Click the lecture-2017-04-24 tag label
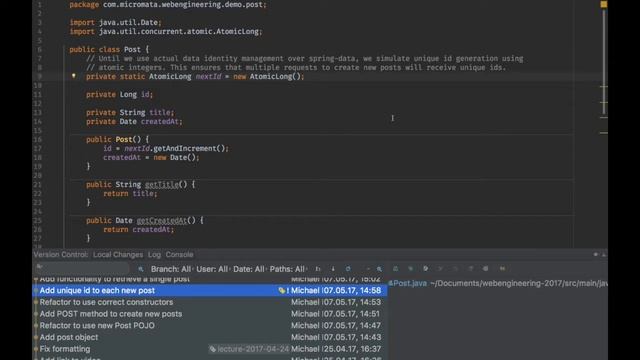 click(x=250, y=349)
